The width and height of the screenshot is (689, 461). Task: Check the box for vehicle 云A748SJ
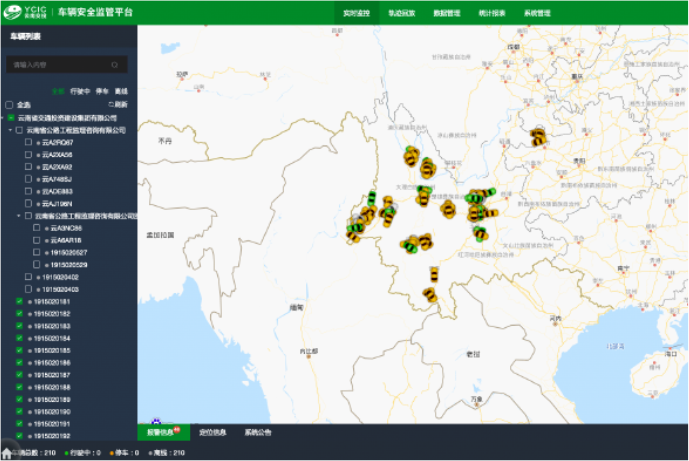pyautogui.click(x=29, y=179)
